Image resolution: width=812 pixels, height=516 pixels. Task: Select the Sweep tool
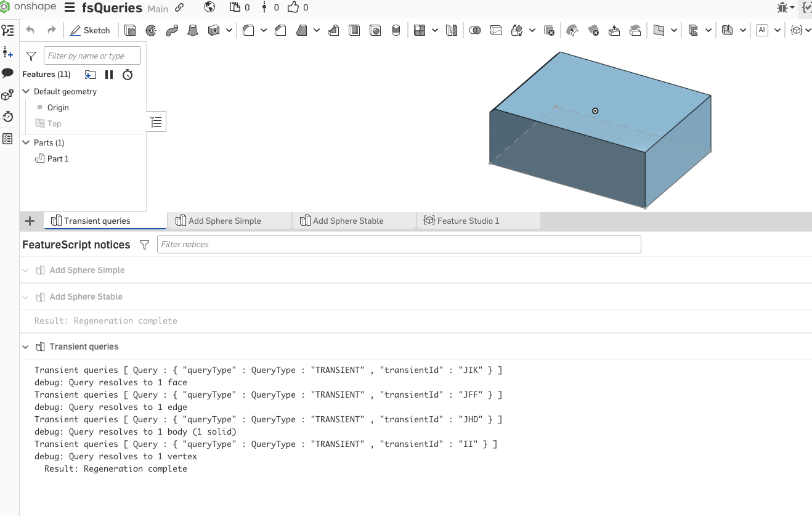pyautogui.click(x=172, y=30)
